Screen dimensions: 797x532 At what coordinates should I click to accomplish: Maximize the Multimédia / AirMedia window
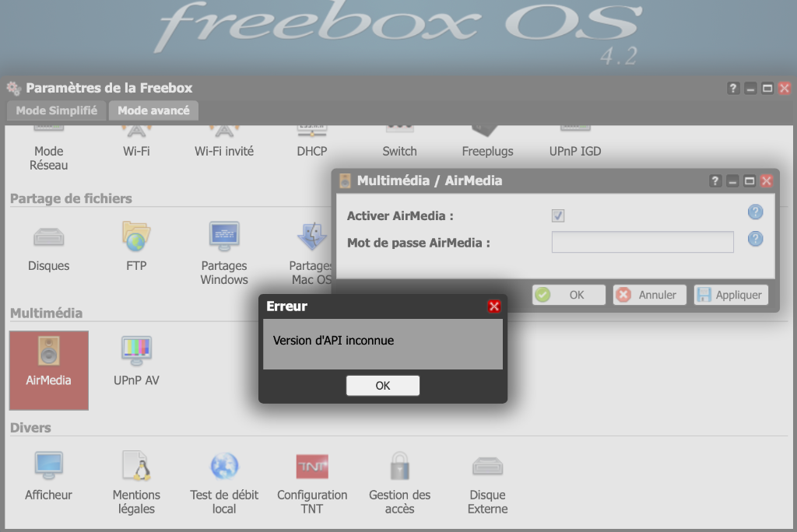tap(750, 181)
